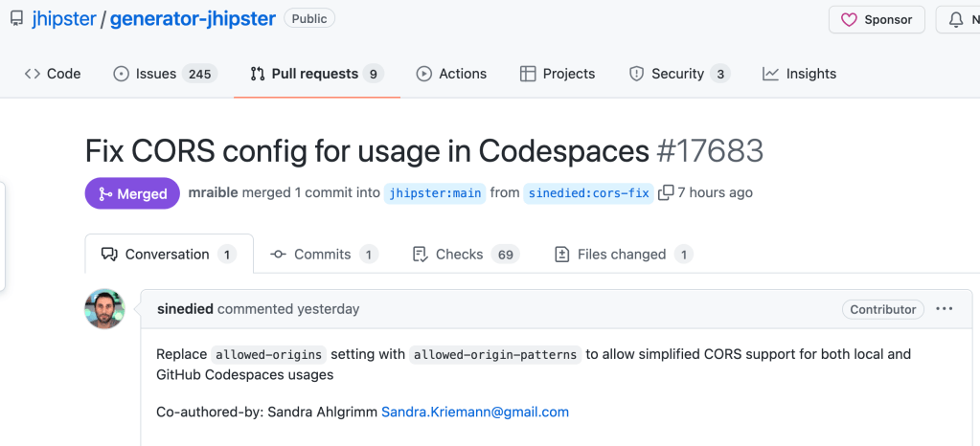Open the Issues tab
The image size is (980, 446).
pos(165,74)
